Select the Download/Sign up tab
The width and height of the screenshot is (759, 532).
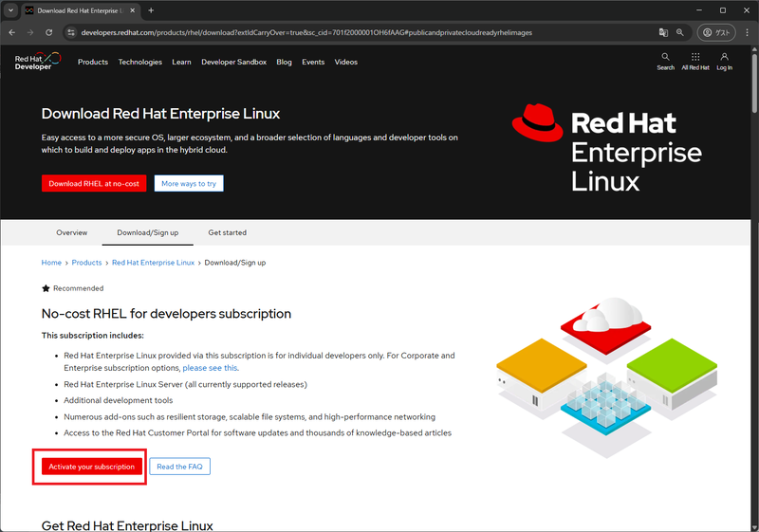pos(148,232)
